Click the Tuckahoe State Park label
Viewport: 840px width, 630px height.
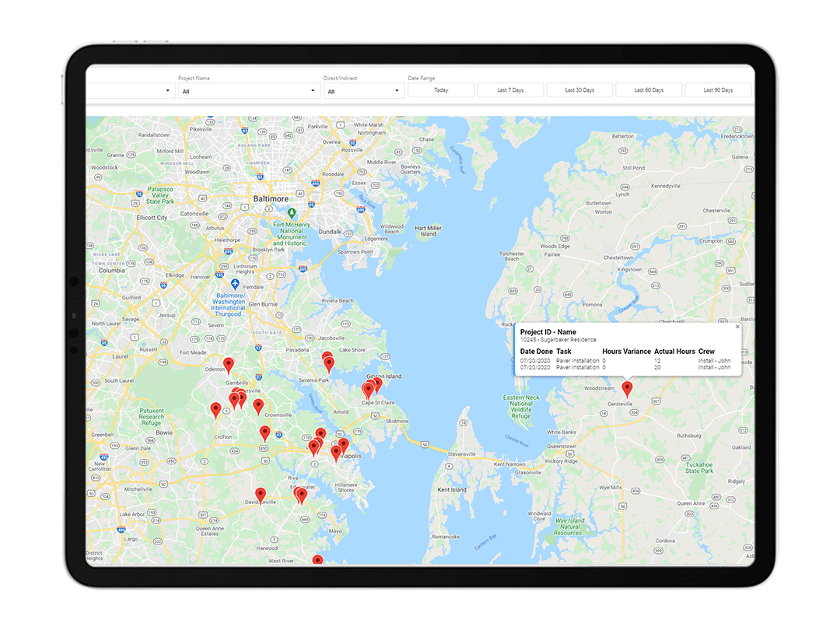[x=699, y=467]
